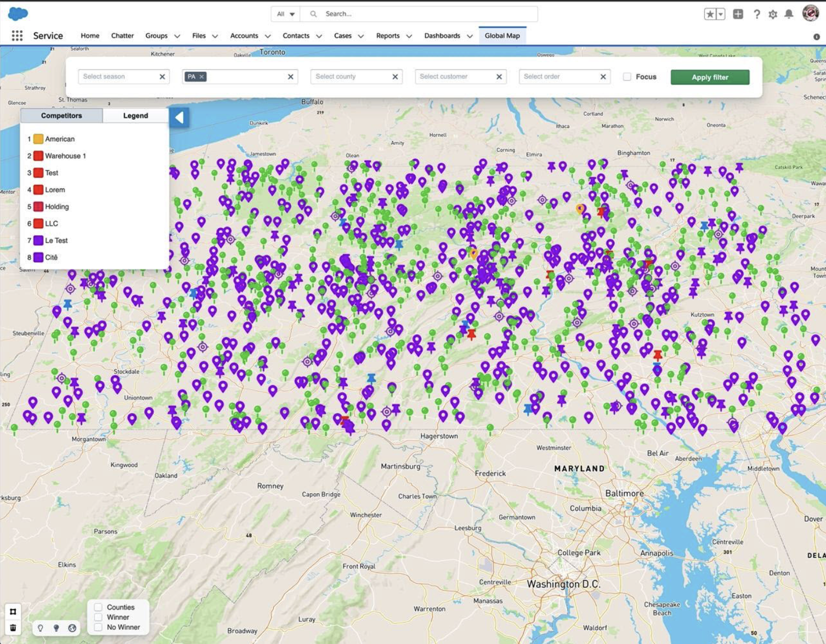Image resolution: width=826 pixels, height=644 pixels.
Task: Expand the Dashboards menu chevron
Action: click(469, 36)
